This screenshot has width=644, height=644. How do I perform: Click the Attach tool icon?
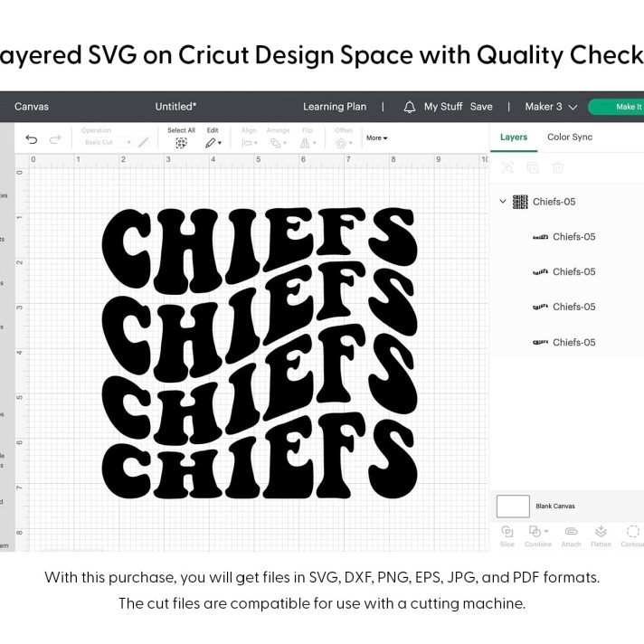[571, 532]
